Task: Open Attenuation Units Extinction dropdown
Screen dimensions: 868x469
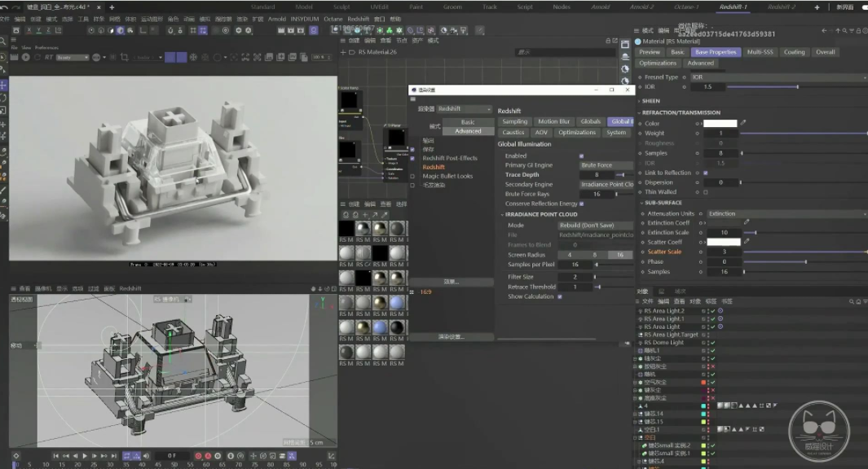Action: [787, 213]
